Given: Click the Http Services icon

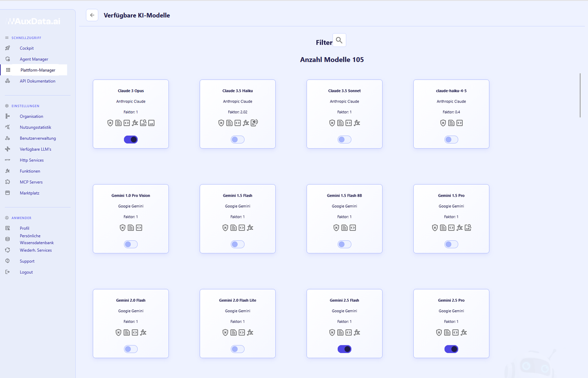Looking at the screenshot, I should click(x=7, y=160).
